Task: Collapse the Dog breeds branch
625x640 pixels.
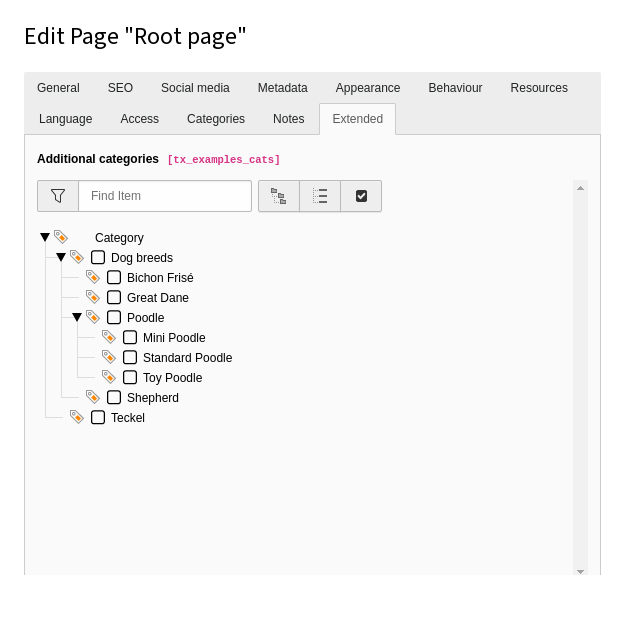Action: click(x=61, y=257)
